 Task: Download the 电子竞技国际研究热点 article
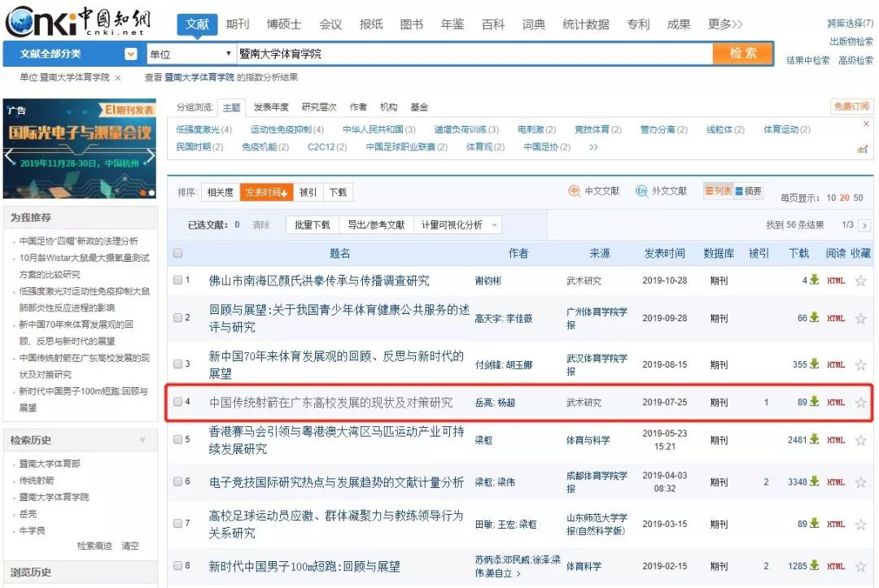click(x=814, y=481)
